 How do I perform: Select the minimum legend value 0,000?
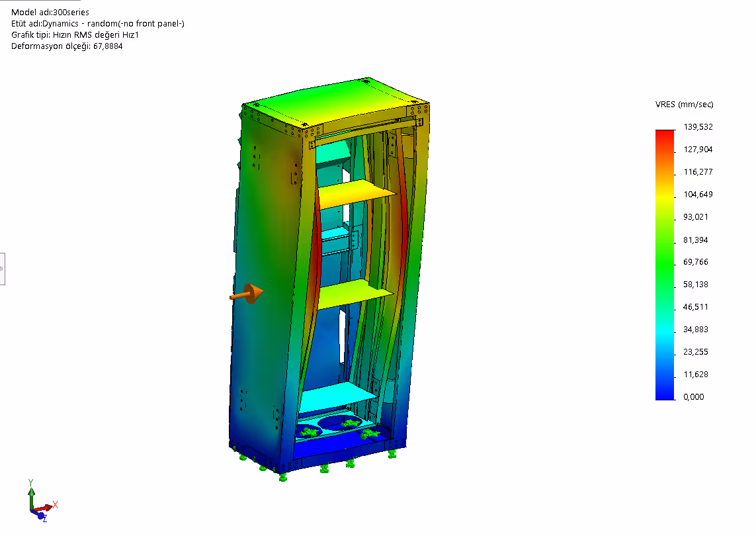pos(693,397)
